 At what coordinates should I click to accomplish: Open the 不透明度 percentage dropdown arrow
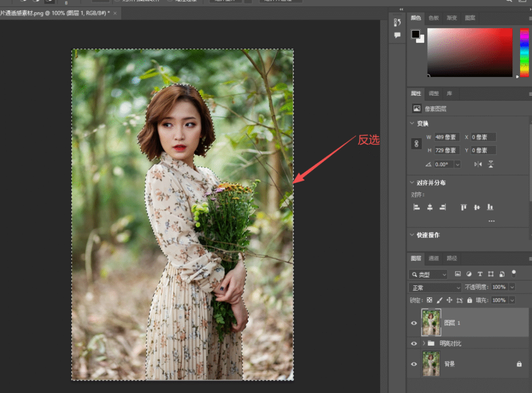[512, 287]
